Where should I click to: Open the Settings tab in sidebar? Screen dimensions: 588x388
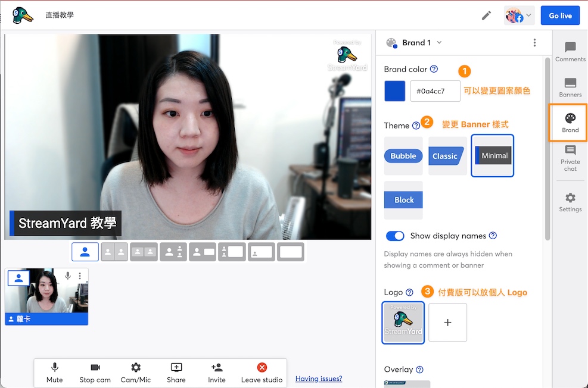pos(570,202)
